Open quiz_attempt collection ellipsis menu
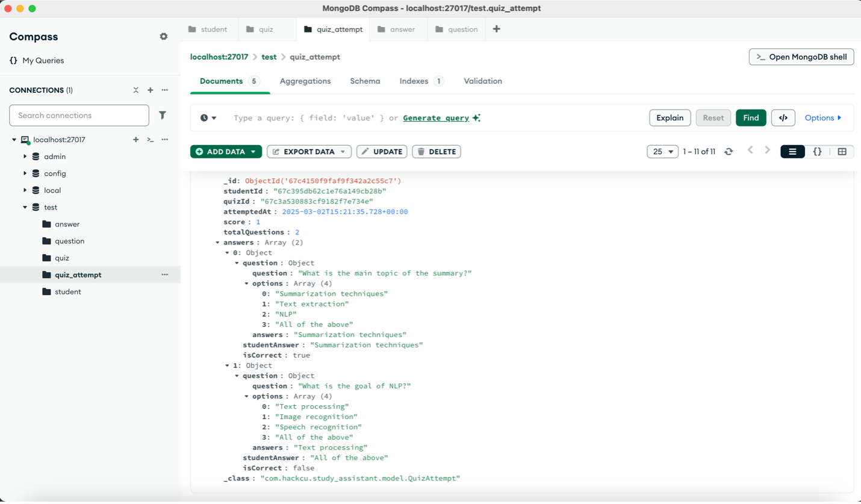The height and width of the screenshot is (504, 861). point(165,275)
